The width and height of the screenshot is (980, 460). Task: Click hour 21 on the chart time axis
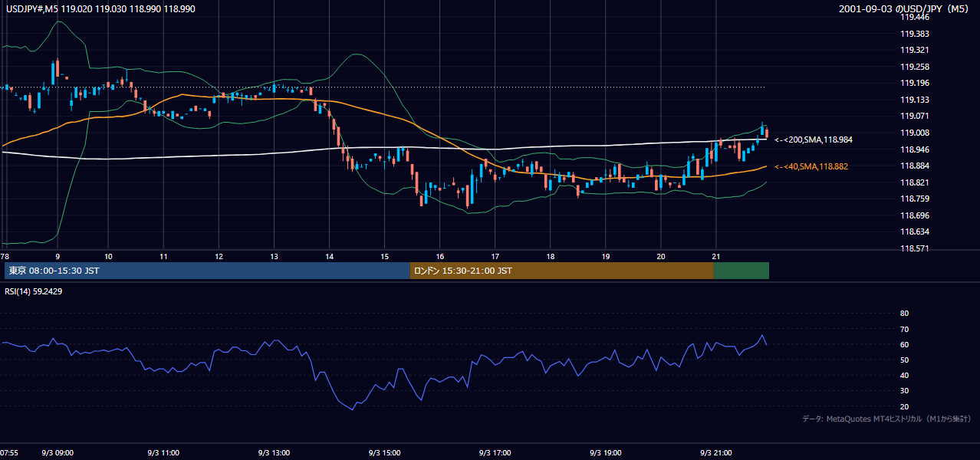coord(715,256)
